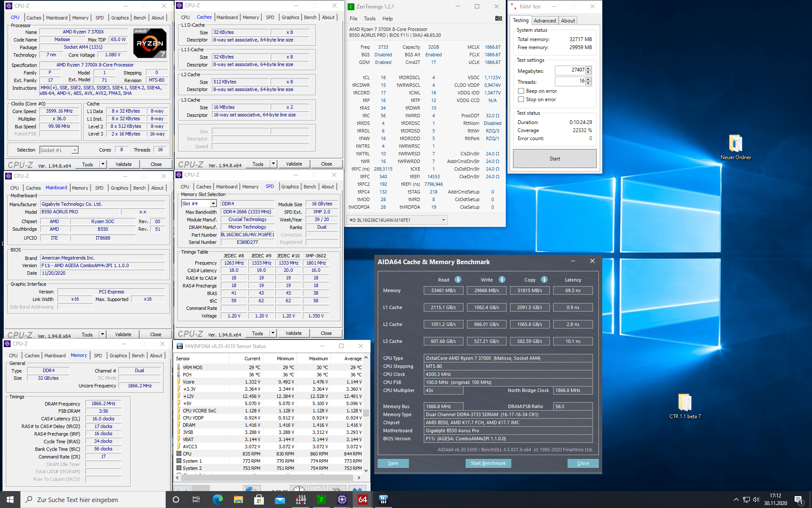This screenshot has width=812, height=508.
Task: Click the Megabytes input field in RAM Test
Action: click(570, 70)
